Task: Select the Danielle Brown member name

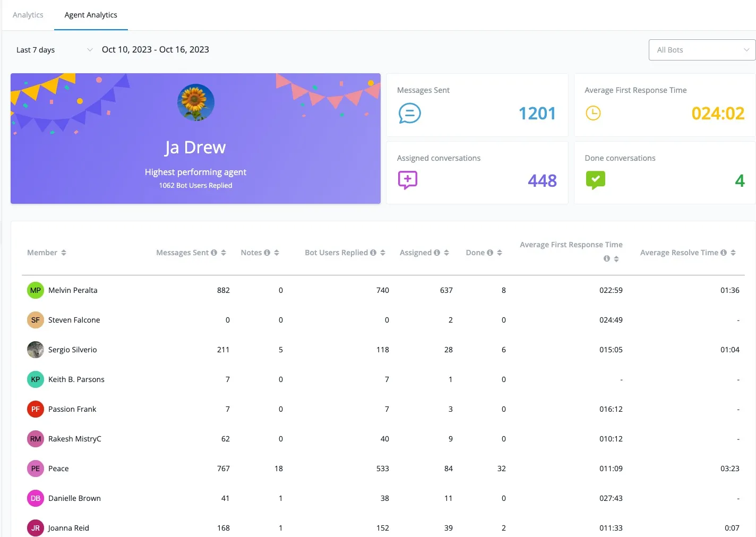Action: 74,498
